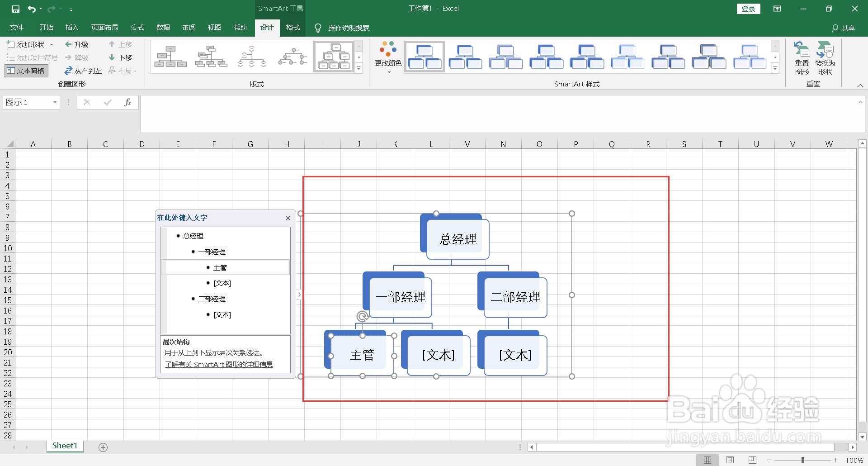This screenshot has height=466, width=868.
Task: Click 添加形状 to add a shape
Action: click(26, 44)
